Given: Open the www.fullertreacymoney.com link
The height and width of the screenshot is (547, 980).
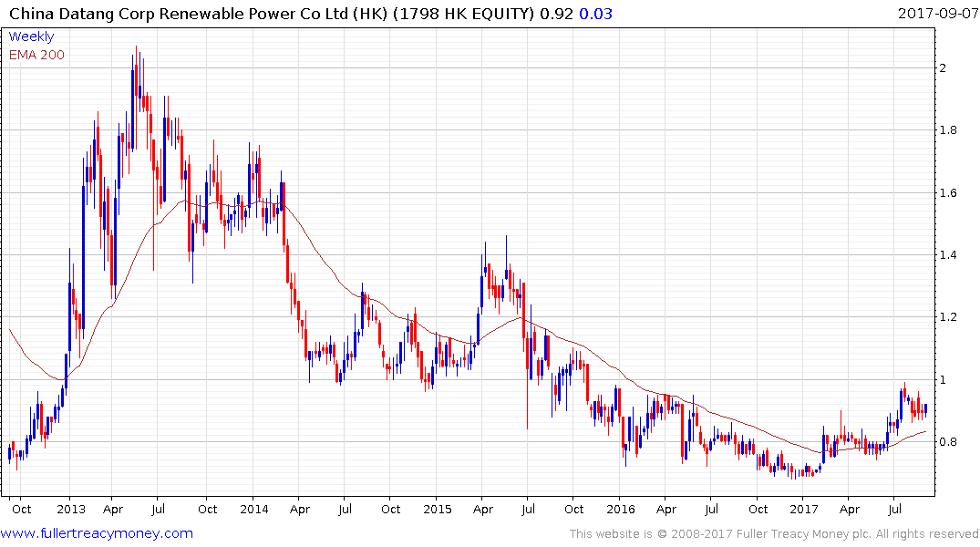Looking at the screenshot, I should point(97,534).
